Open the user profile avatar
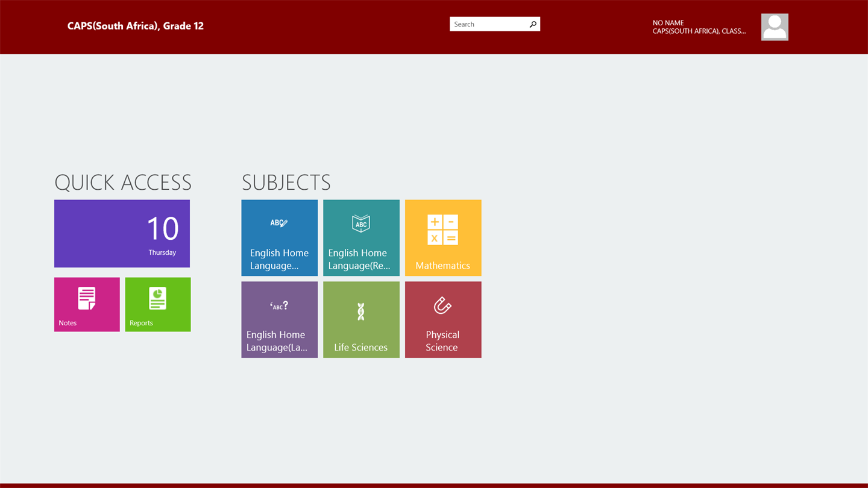Image resolution: width=868 pixels, height=488 pixels. pos(775,27)
